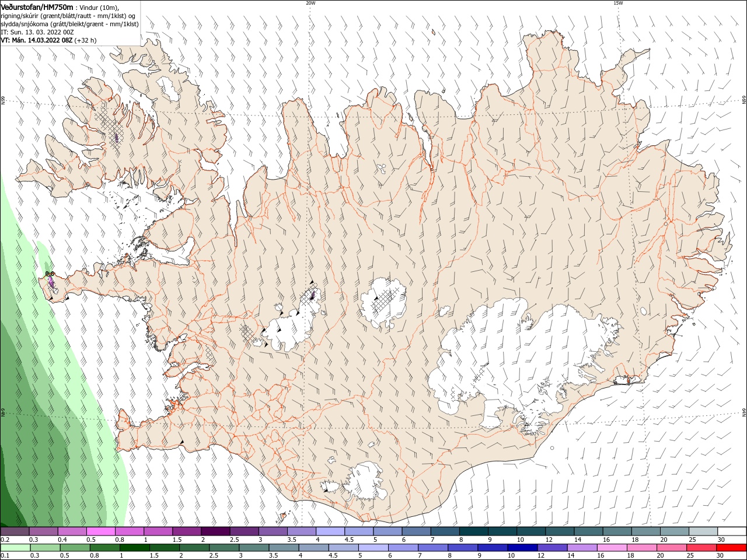Screen dimensions: 747x560
Task: Click the 'VT: Mán. 14.03.2022 08Z' valid time
Action: point(36,40)
